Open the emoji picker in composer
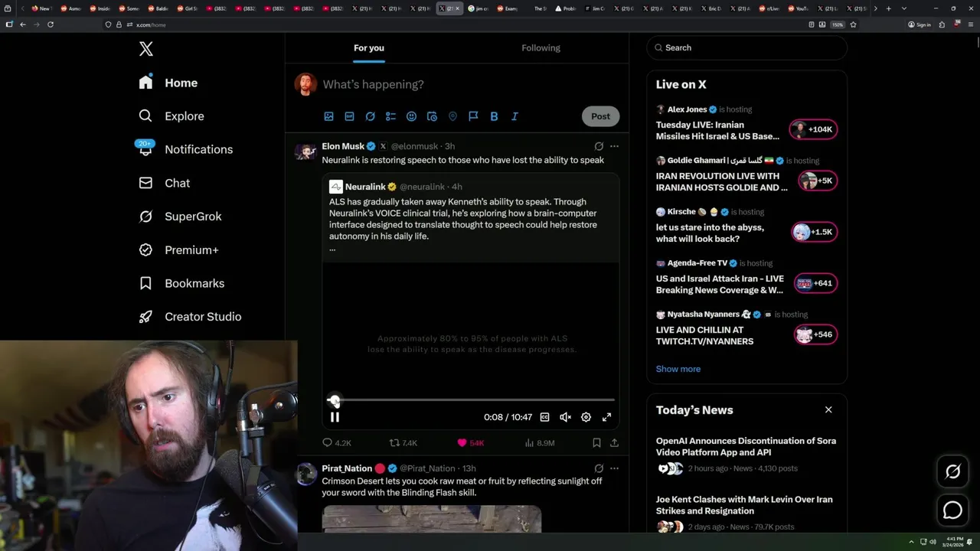Image resolution: width=980 pixels, height=551 pixels. (x=411, y=116)
